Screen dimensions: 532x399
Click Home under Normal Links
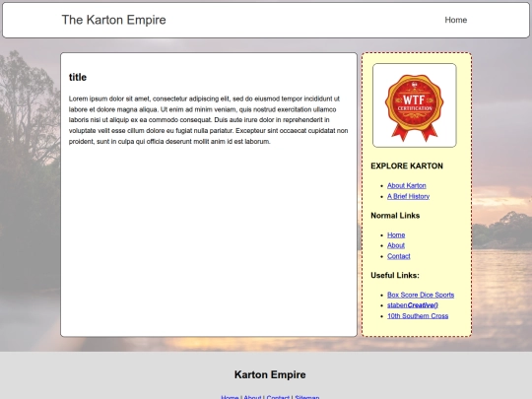pyautogui.click(x=396, y=234)
